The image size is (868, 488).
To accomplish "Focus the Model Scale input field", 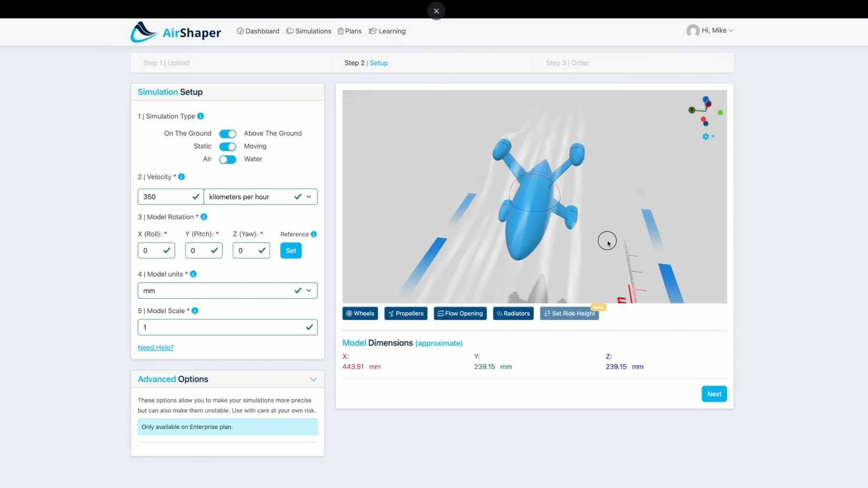I will coord(227,327).
